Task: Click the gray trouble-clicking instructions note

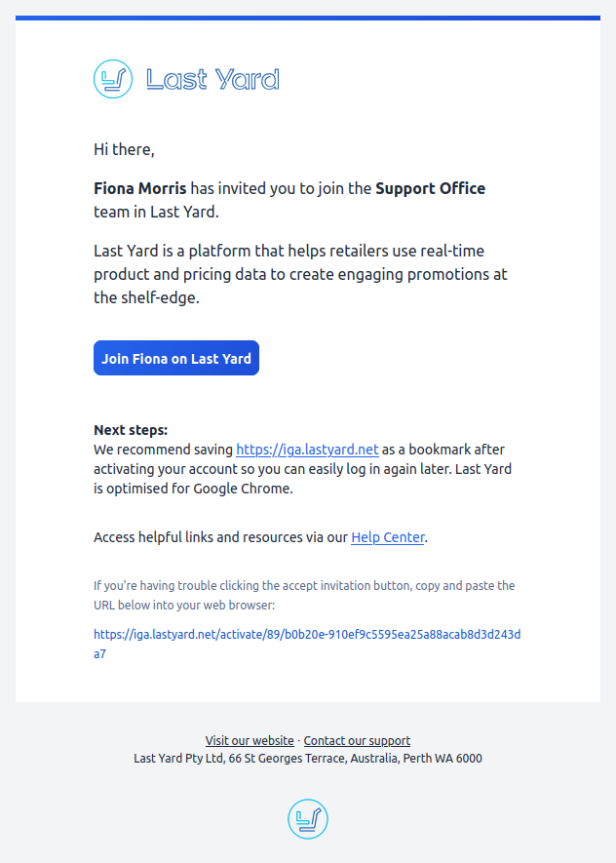Action: (x=304, y=596)
